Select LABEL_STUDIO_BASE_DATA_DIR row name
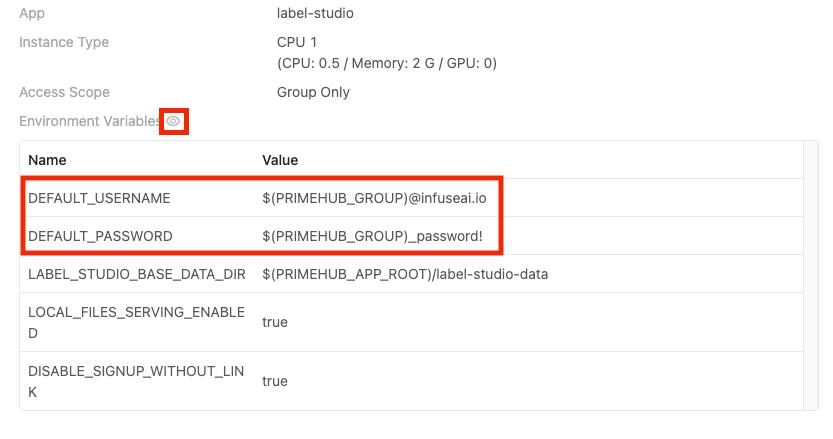Viewport: 833px width, 439px height. coord(137,274)
